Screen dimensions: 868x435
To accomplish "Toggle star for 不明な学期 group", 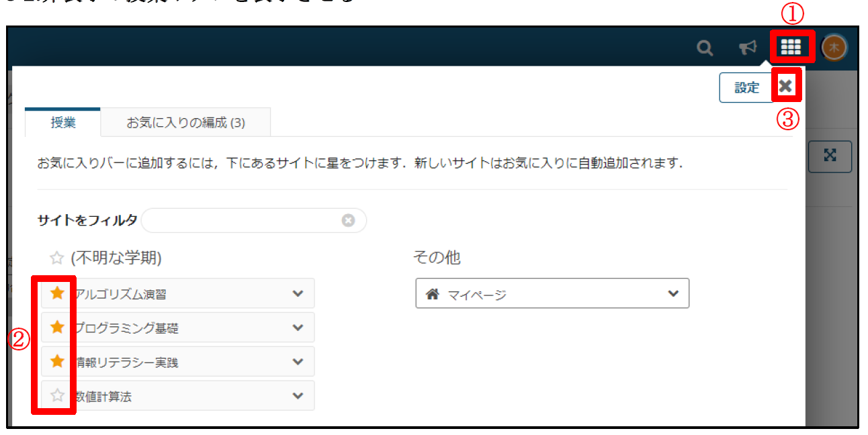I will [57, 258].
